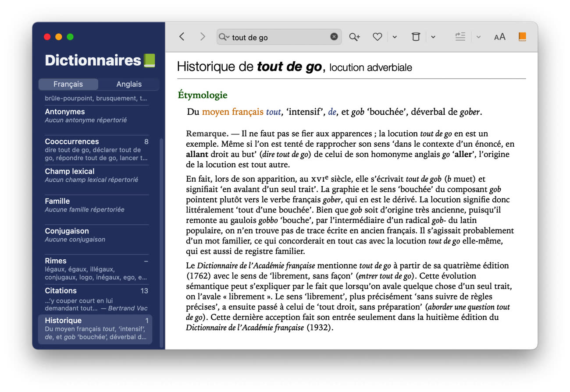This screenshot has height=392, width=570.
Task: Open the Citations section in sidebar
Action: 96,299
